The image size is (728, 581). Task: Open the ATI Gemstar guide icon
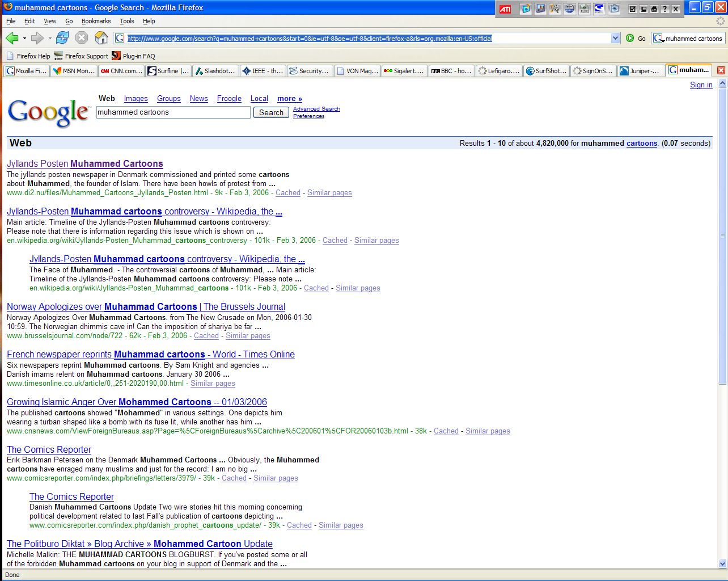pos(599,9)
